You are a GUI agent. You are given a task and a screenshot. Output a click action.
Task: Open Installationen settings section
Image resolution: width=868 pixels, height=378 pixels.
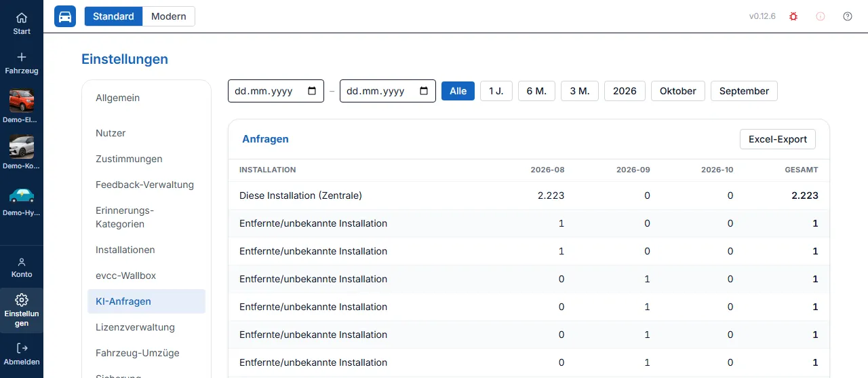(x=146, y=250)
